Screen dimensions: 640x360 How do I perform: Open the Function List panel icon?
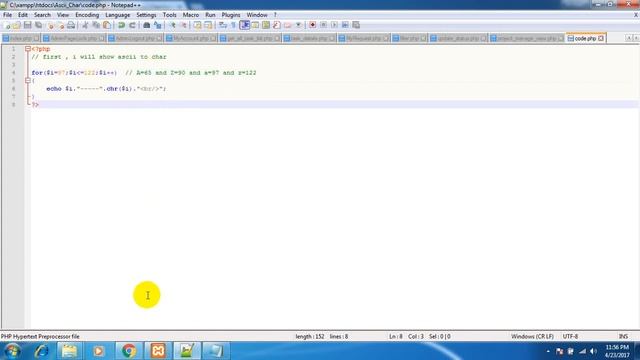277,25
